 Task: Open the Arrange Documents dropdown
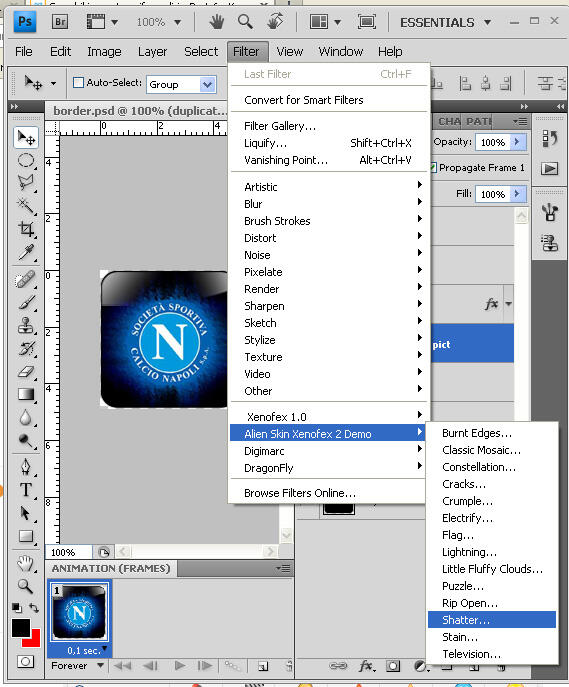(325, 21)
